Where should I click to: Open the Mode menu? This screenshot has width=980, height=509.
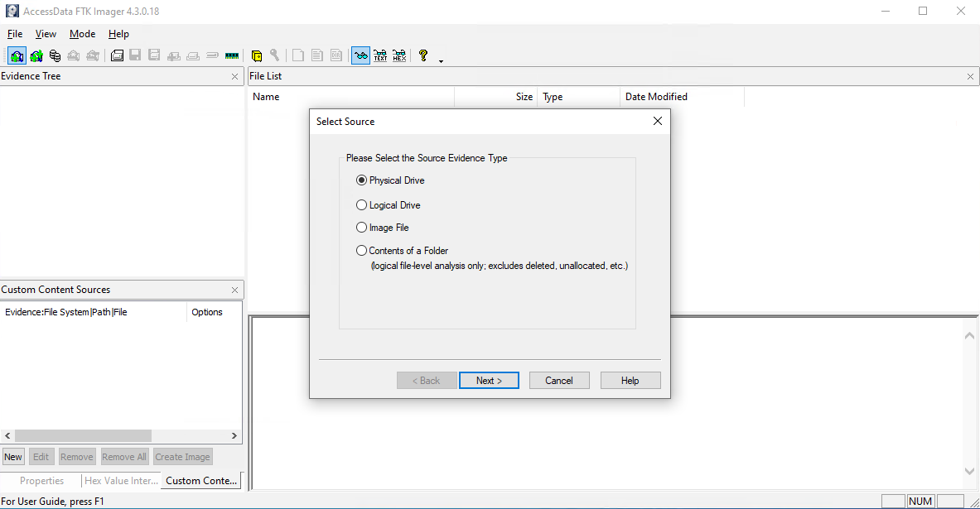click(82, 34)
